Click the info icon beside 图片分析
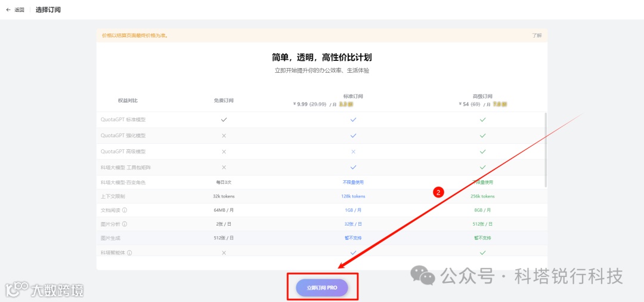 (x=125, y=224)
